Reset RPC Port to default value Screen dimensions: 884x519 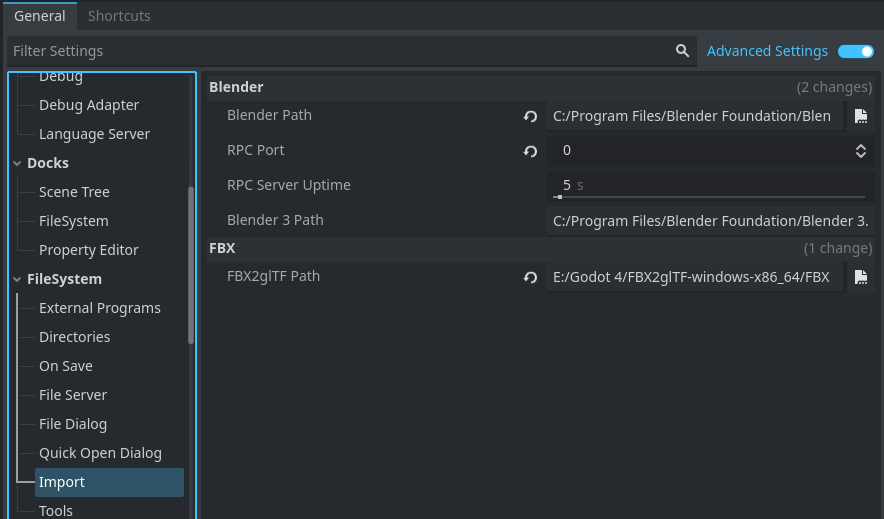[530, 151]
